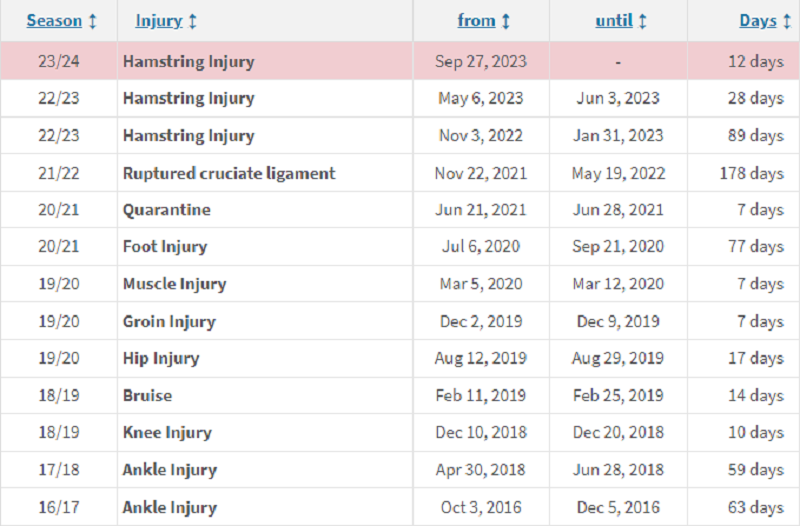The height and width of the screenshot is (526, 800).
Task: Select the Bruise entry from 18/19
Action: [x=147, y=395]
